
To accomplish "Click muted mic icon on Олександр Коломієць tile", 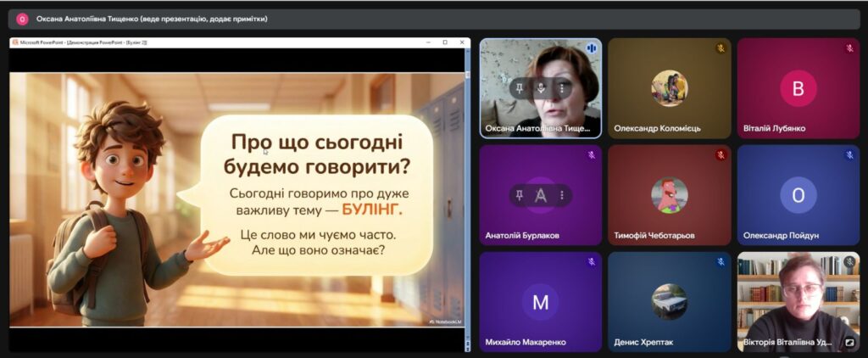I will [721, 48].
